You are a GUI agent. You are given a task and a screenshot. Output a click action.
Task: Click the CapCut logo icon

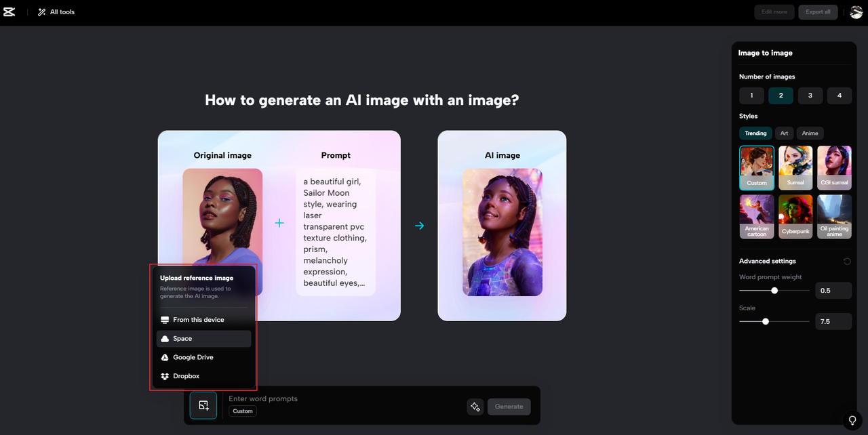click(9, 12)
